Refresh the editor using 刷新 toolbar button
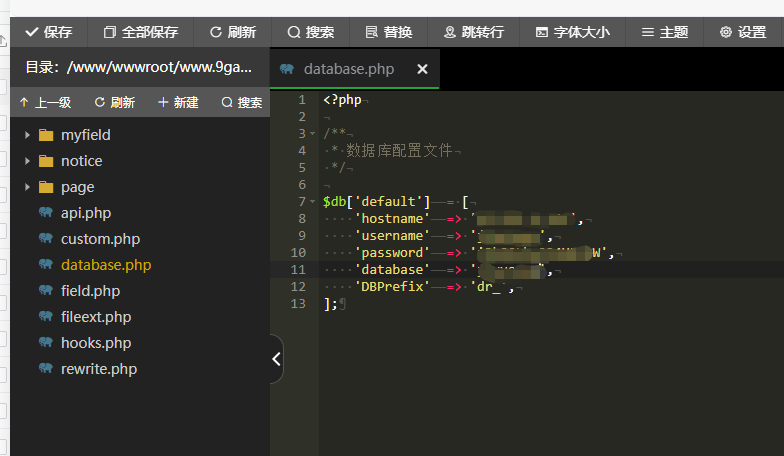Image resolution: width=784 pixels, height=456 pixels. tap(232, 32)
